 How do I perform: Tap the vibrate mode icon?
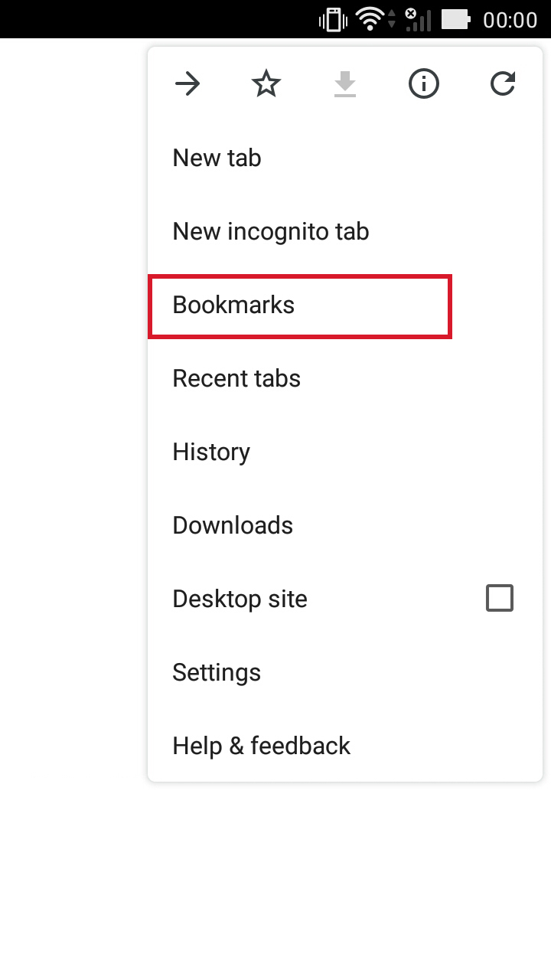coord(333,19)
